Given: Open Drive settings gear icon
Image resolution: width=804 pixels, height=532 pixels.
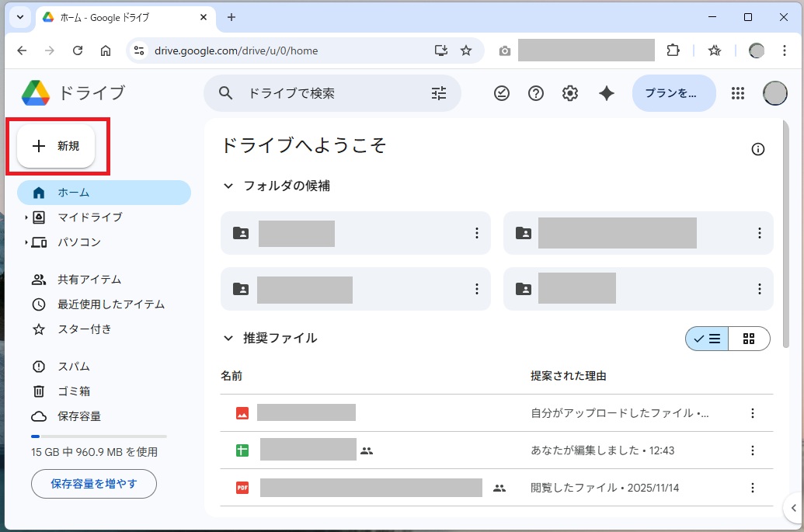Looking at the screenshot, I should tap(570, 93).
